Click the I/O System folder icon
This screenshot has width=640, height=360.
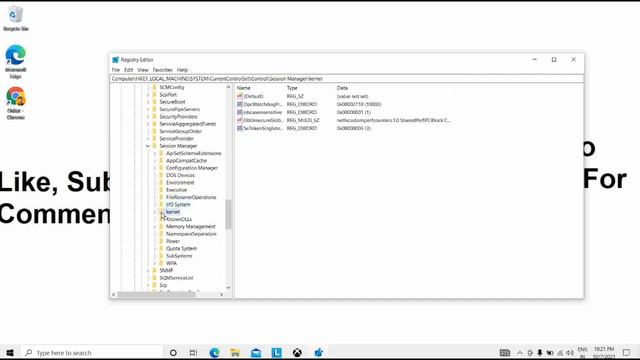pyautogui.click(x=161, y=204)
